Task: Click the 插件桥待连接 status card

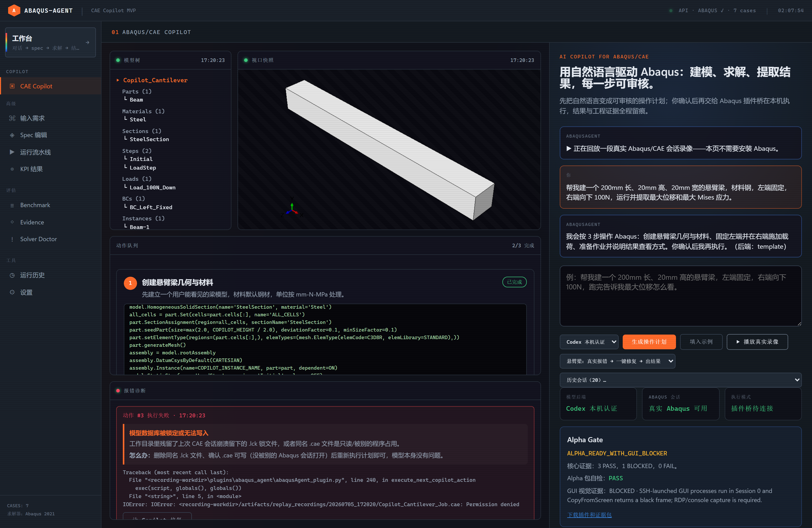Action: point(763,404)
